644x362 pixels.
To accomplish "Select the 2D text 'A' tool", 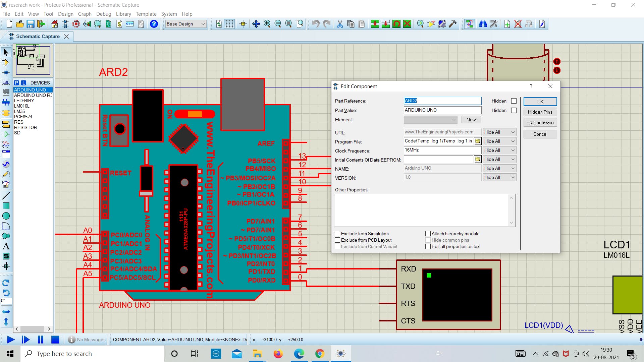I will (x=6, y=246).
